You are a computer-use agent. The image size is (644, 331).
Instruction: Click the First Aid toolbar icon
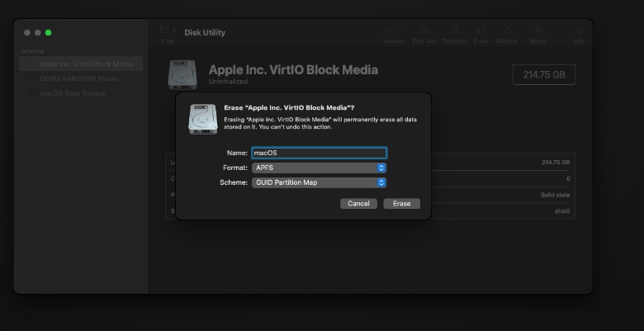(x=422, y=33)
